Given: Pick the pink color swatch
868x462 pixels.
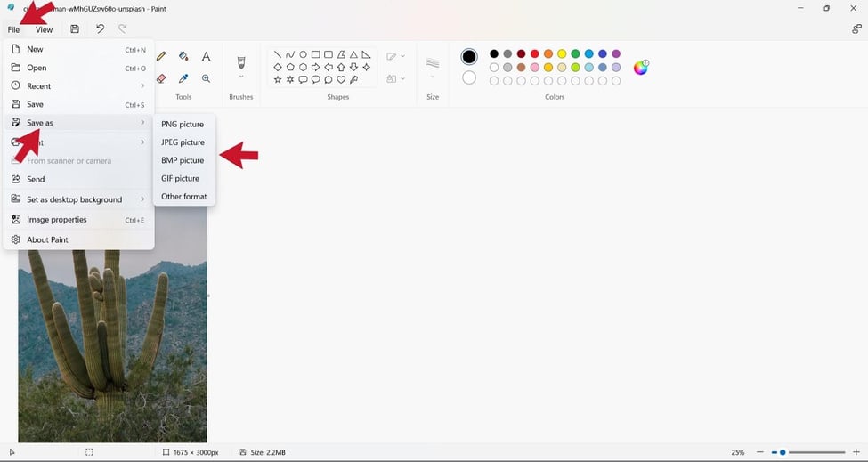Looking at the screenshot, I should (535, 67).
